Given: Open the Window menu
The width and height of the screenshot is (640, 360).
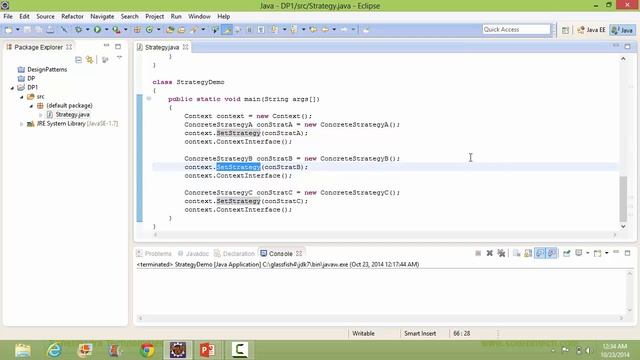Looking at the screenshot, I should tap(199, 16).
